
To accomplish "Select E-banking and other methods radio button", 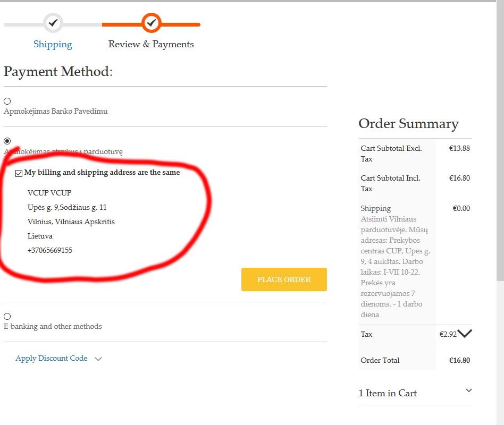I will point(7,316).
